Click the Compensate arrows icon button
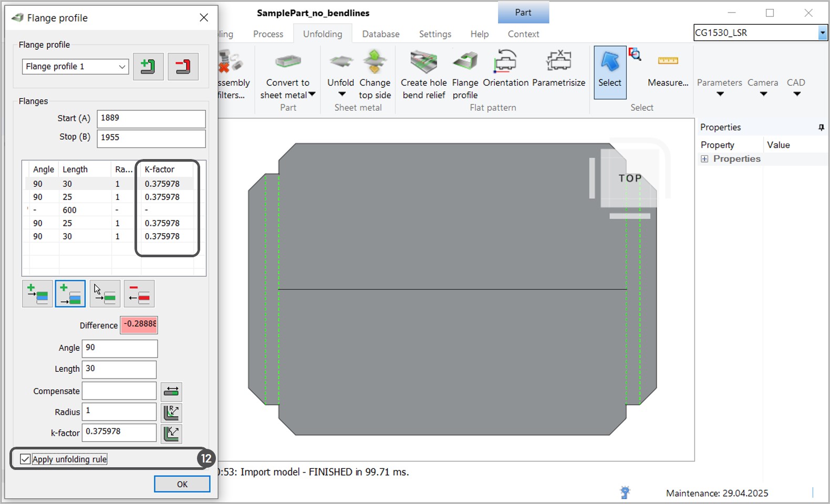830x504 pixels. [x=171, y=392]
